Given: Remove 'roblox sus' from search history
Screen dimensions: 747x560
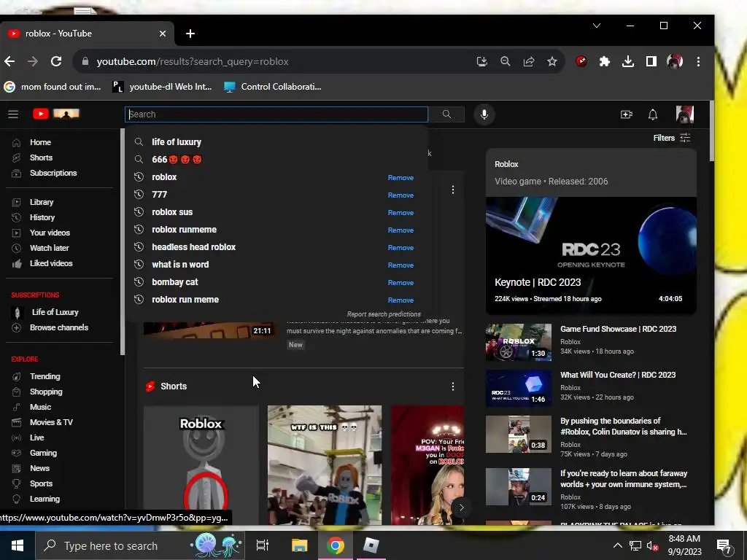Looking at the screenshot, I should tap(400, 212).
